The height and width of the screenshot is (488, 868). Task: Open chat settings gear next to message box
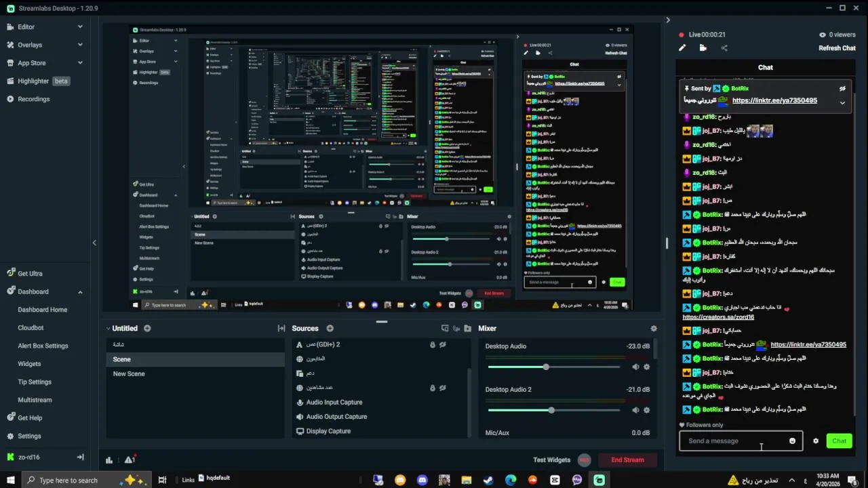point(816,441)
